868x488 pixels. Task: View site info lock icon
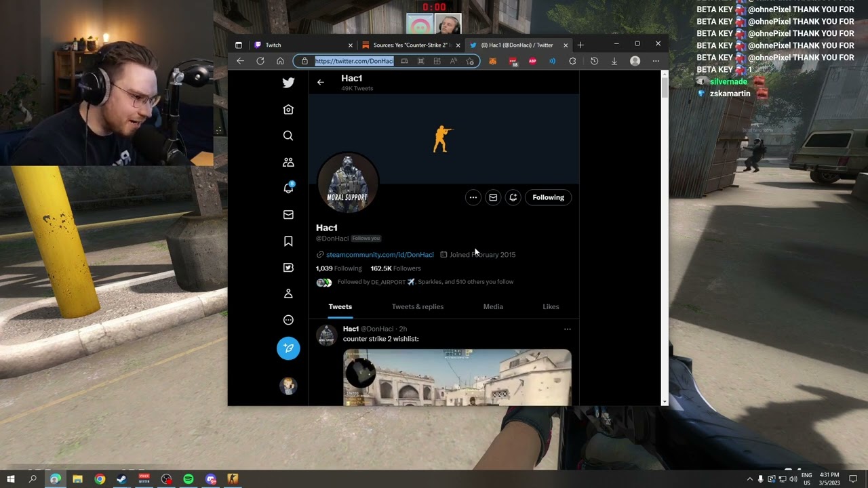click(x=304, y=61)
